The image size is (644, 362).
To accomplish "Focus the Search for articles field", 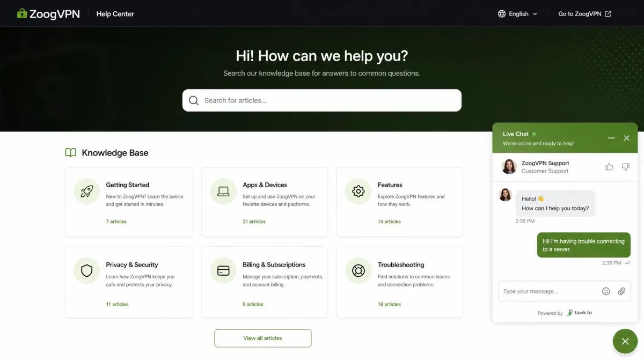I will click(322, 100).
